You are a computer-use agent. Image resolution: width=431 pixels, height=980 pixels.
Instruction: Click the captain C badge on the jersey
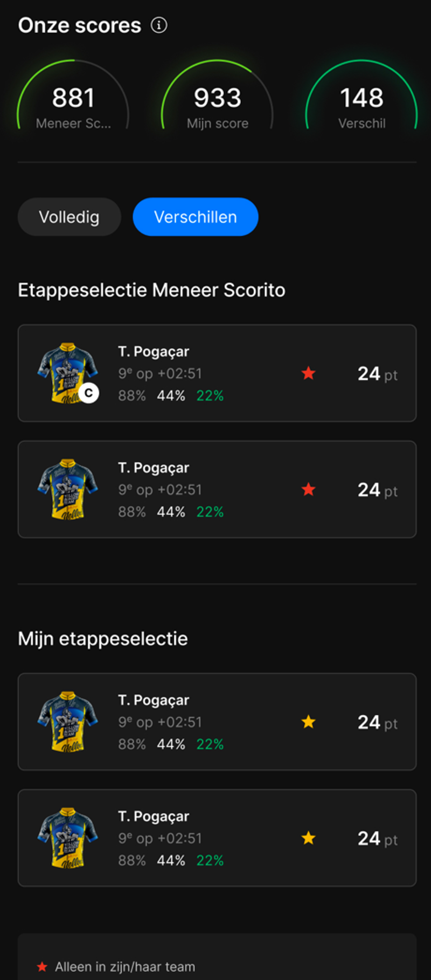click(89, 393)
